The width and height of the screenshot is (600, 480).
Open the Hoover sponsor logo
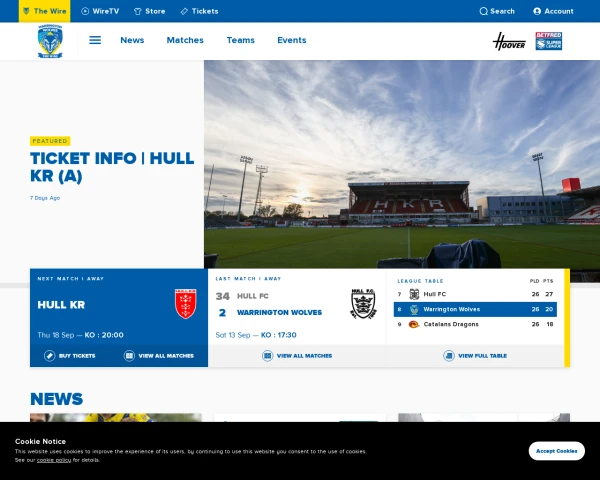coord(509,41)
